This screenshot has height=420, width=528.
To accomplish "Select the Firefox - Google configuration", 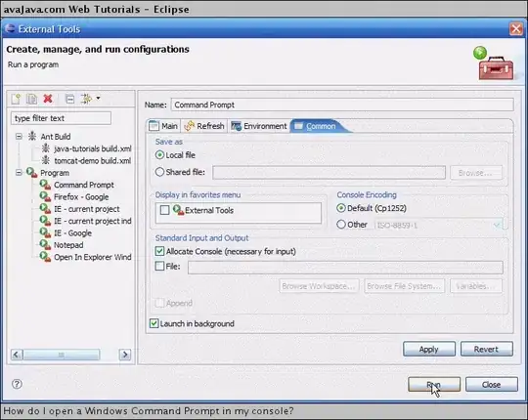I will (81, 196).
